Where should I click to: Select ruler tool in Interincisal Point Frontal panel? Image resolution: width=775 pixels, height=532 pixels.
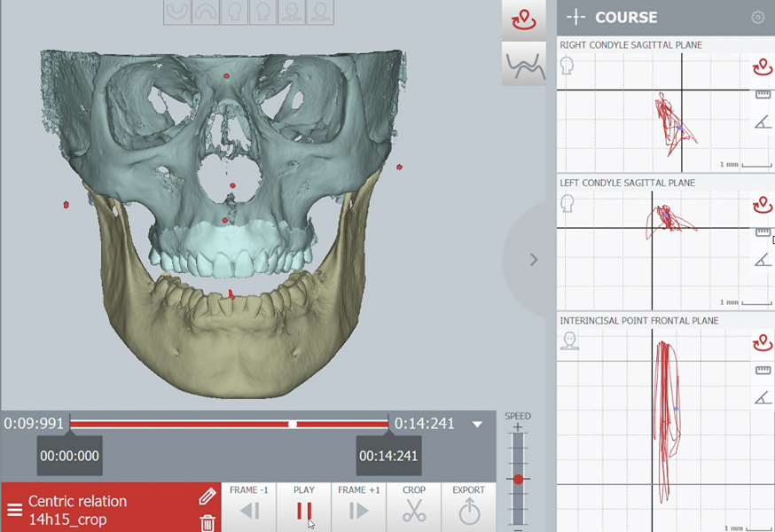(762, 371)
